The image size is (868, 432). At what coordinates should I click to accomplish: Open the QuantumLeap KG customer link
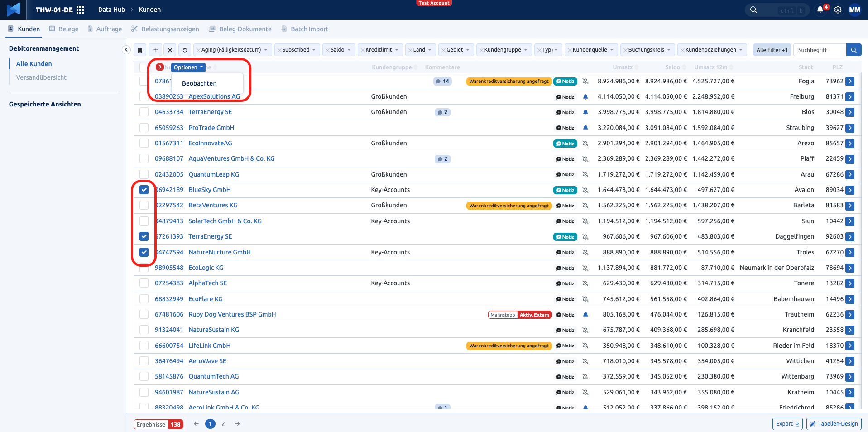tap(214, 174)
